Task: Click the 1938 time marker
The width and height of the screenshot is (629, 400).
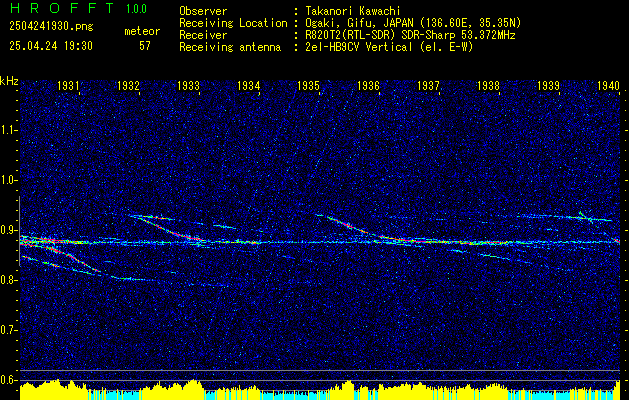Action: 488,85
